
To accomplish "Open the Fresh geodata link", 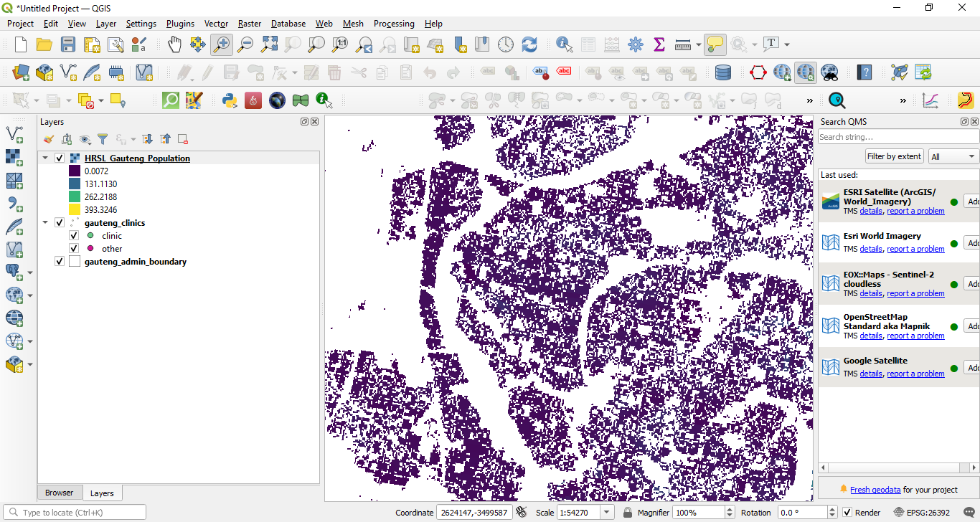I will click(x=875, y=490).
